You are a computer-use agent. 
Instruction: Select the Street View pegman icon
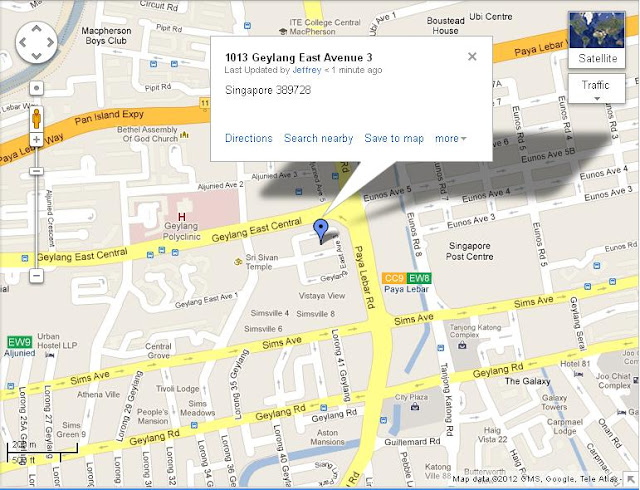tap(36, 119)
